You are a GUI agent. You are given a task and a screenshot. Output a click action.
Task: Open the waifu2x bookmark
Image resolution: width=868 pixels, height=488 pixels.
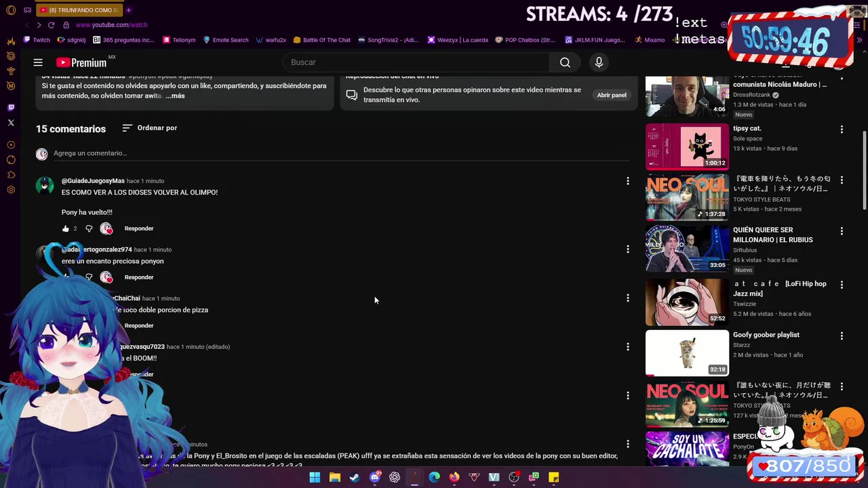(271, 40)
